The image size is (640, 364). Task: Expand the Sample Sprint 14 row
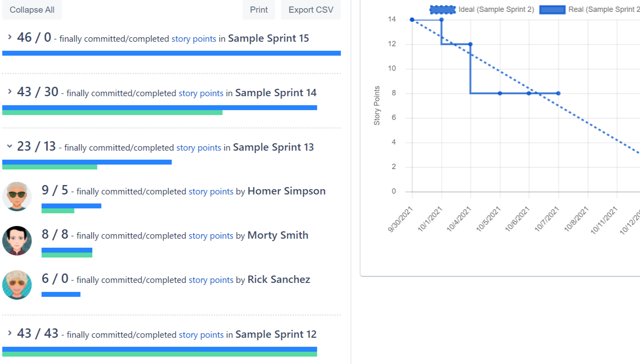coord(10,92)
